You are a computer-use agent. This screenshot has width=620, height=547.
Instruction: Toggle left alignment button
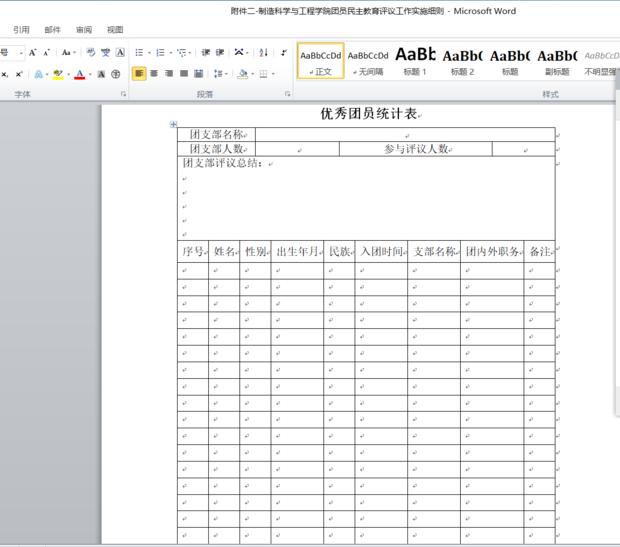(139, 74)
